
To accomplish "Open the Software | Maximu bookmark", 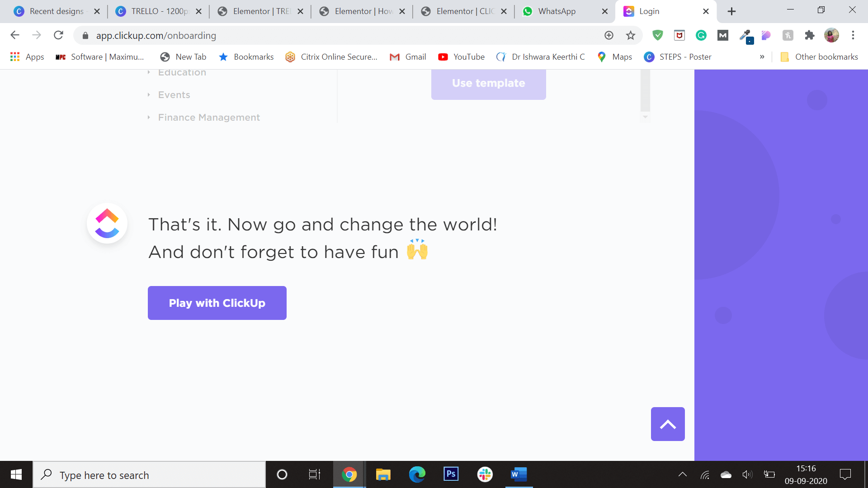I will [x=99, y=57].
